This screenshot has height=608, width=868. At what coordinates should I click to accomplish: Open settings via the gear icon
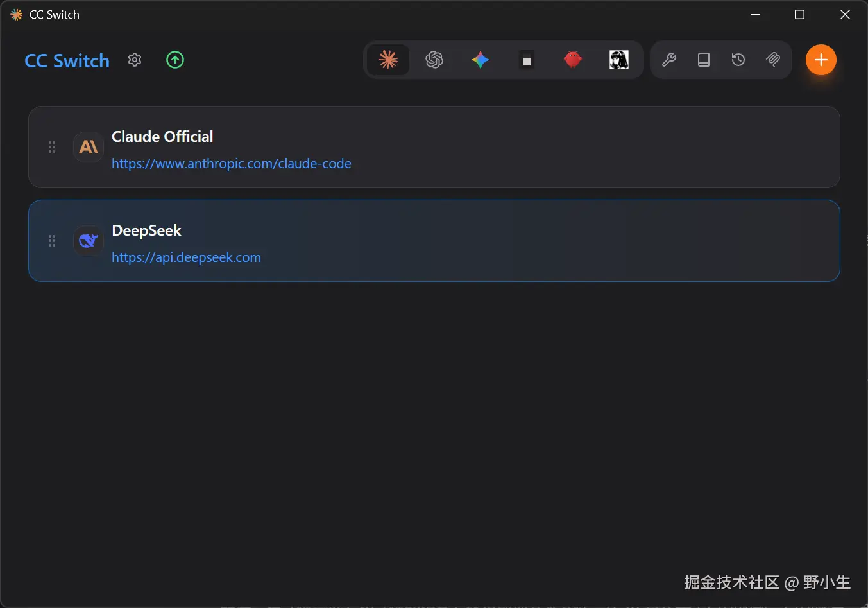[135, 60]
